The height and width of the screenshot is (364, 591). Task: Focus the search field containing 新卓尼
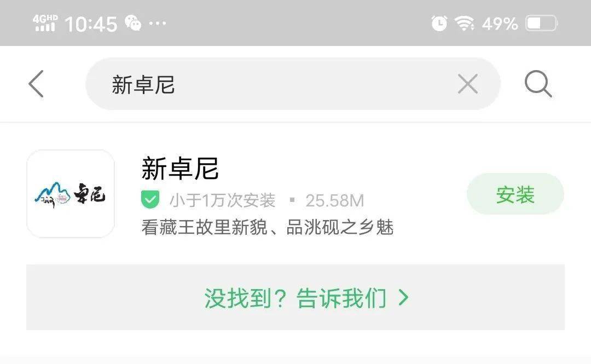coord(293,84)
